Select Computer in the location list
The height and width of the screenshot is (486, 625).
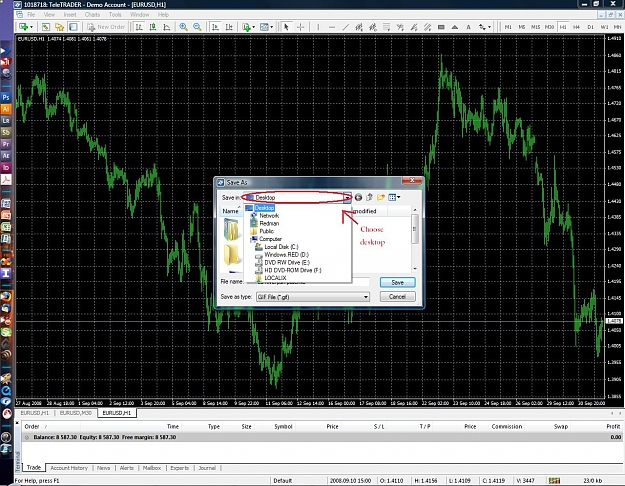click(x=270, y=239)
